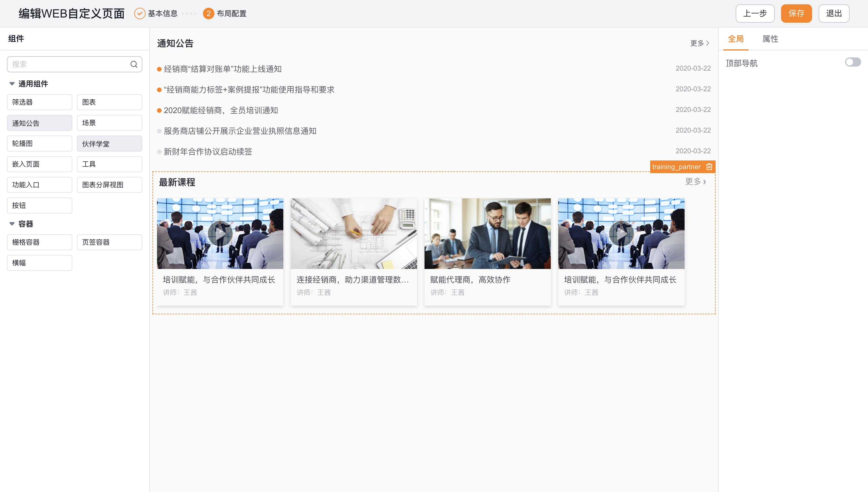Select the 栅格容器 container
Image resolution: width=868 pixels, height=492 pixels.
pos(40,242)
